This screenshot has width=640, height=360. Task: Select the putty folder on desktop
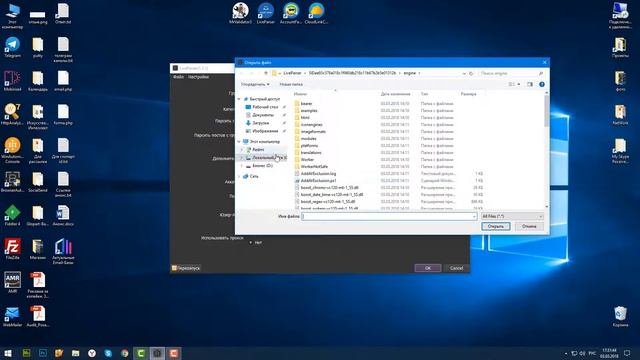pos(38,47)
